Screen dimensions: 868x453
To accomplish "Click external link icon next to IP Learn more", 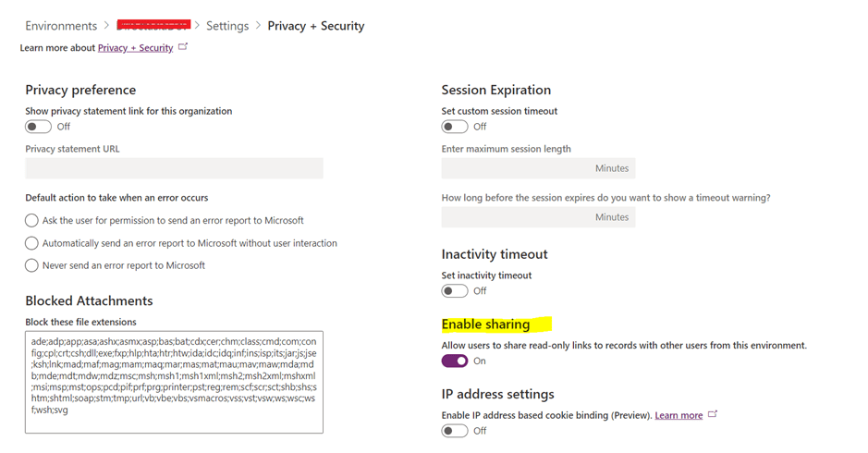I will pos(713,415).
